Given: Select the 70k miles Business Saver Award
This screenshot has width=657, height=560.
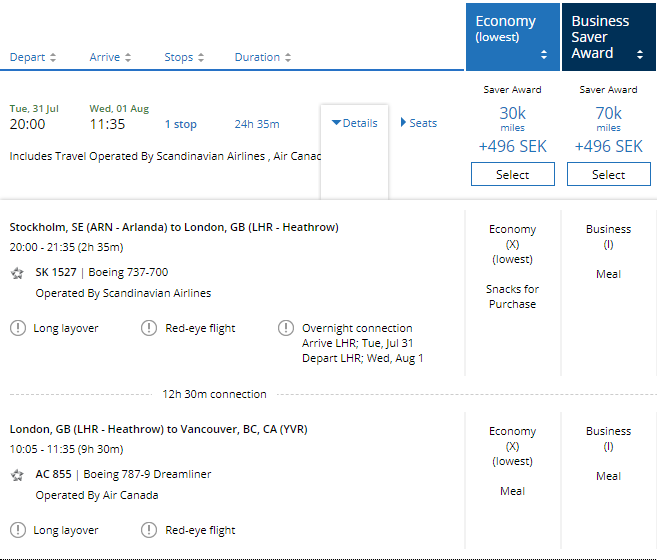Looking at the screenshot, I should [x=608, y=174].
